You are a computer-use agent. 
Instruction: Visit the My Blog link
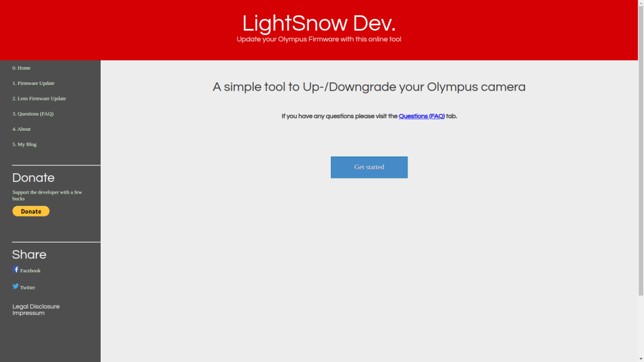tap(25, 145)
